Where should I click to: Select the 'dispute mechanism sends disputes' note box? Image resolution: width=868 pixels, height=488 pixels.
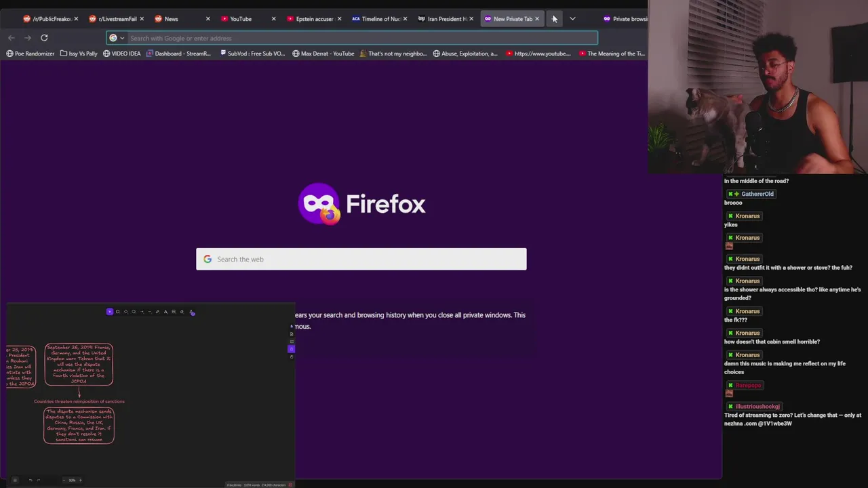pos(79,426)
